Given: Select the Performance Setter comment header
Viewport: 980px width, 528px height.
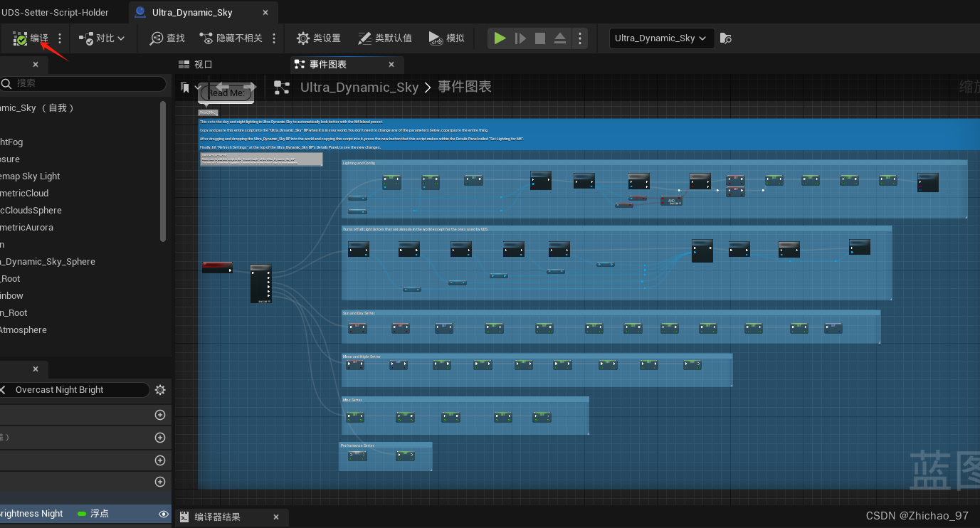Looking at the screenshot, I should click(385, 445).
